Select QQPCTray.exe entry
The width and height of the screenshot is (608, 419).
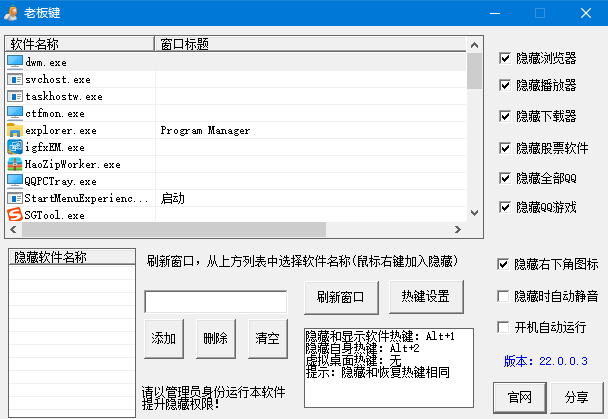coord(60,181)
